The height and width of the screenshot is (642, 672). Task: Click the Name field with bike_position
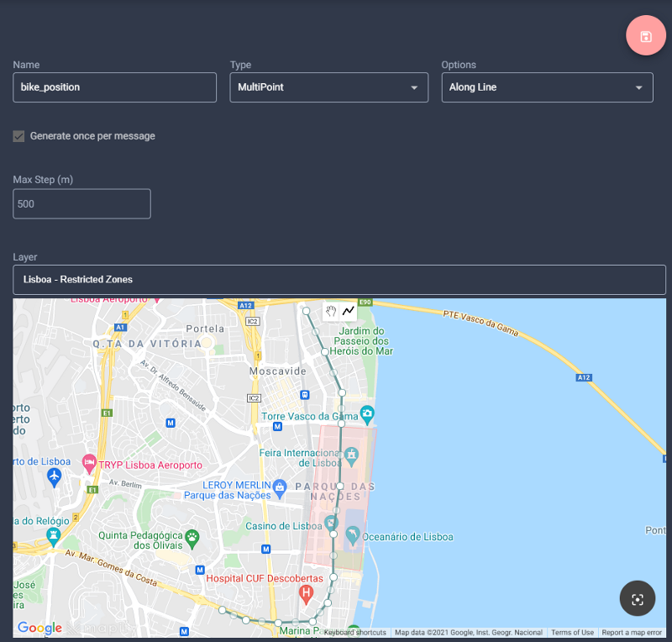click(114, 87)
